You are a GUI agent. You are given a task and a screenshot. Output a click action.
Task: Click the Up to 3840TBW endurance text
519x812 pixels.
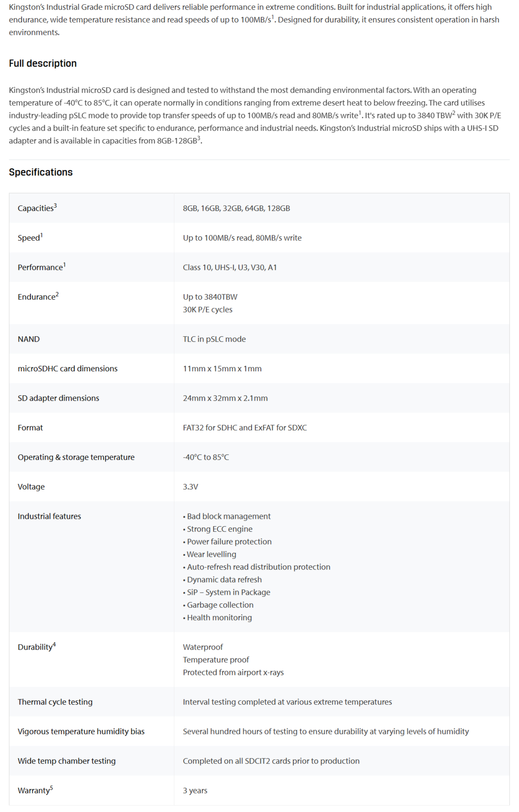pyautogui.click(x=210, y=297)
